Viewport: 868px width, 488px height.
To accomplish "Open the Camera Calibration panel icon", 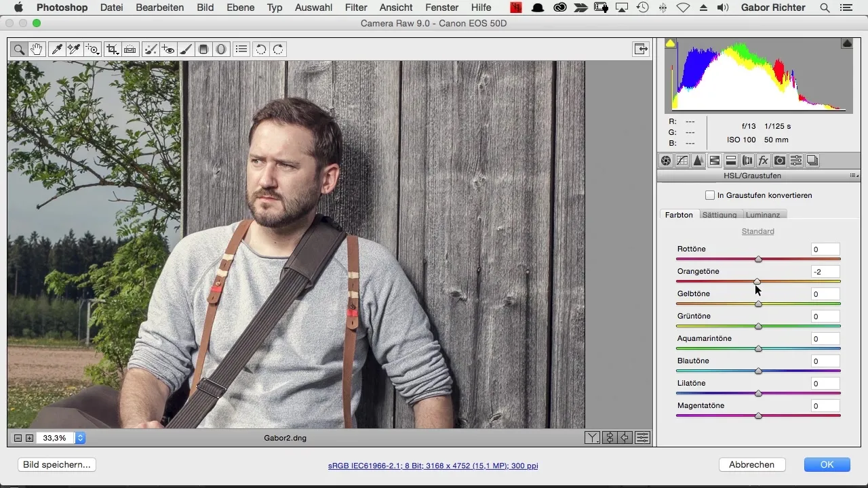I will 780,161.
